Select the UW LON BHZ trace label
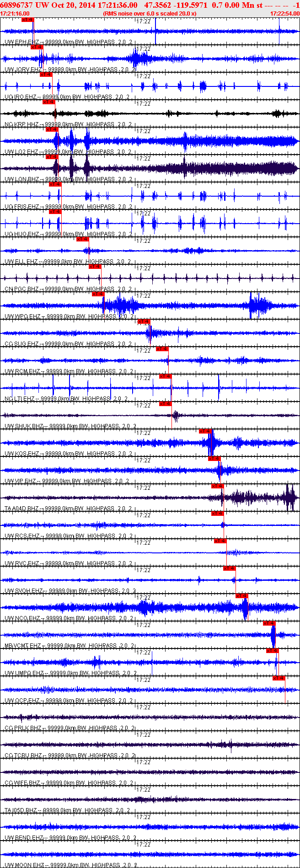This screenshot has width=300, height=868. tap(69, 179)
